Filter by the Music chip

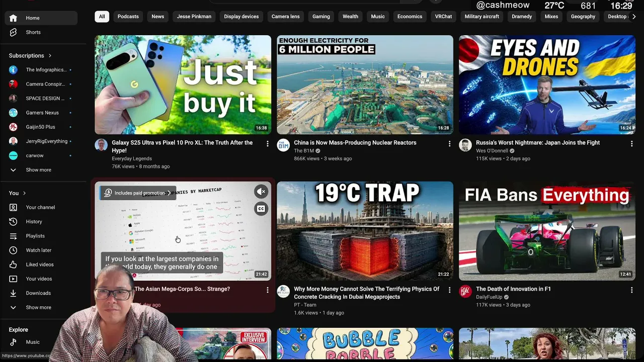tap(378, 17)
